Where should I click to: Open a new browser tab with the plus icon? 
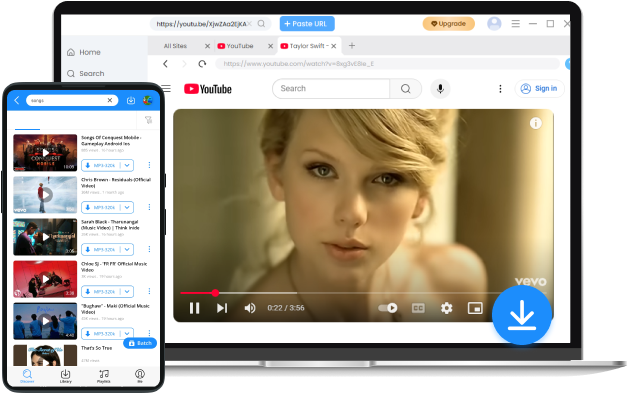tap(352, 46)
